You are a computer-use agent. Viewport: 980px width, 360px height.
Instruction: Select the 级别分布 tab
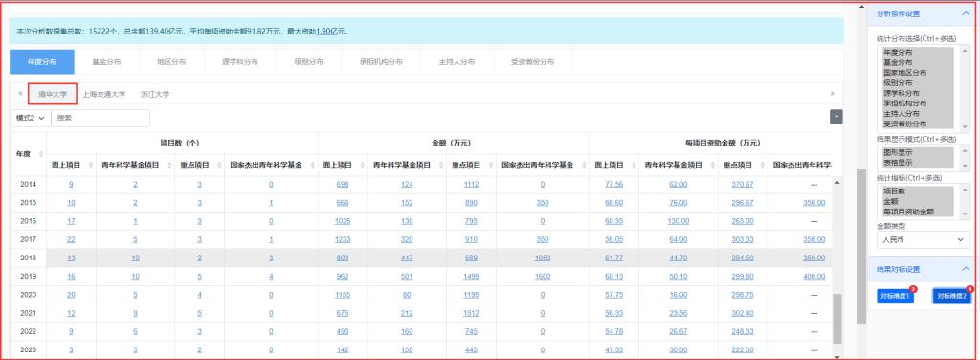tap(309, 62)
